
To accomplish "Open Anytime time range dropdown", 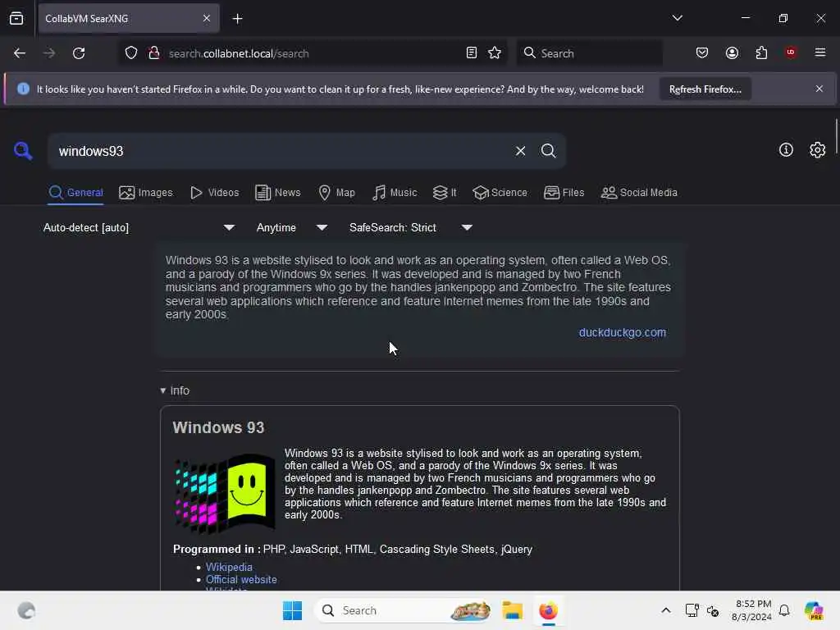I will 292,228.
